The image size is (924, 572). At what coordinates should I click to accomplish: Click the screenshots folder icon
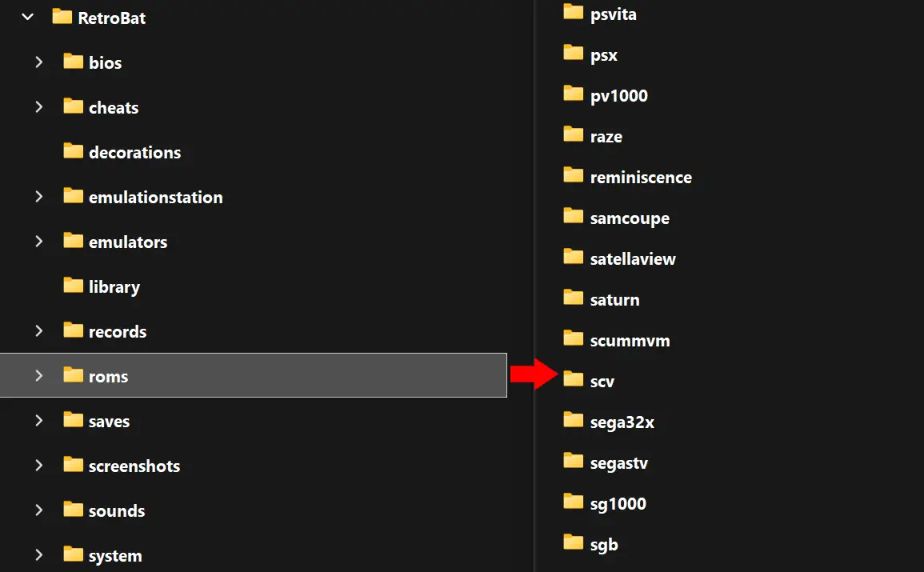(73, 464)
